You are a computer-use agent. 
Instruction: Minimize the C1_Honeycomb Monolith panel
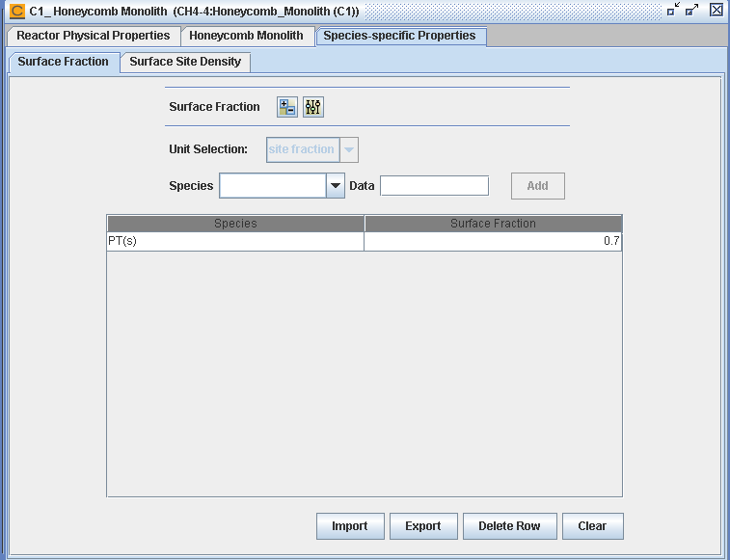[x=673, y=10]
